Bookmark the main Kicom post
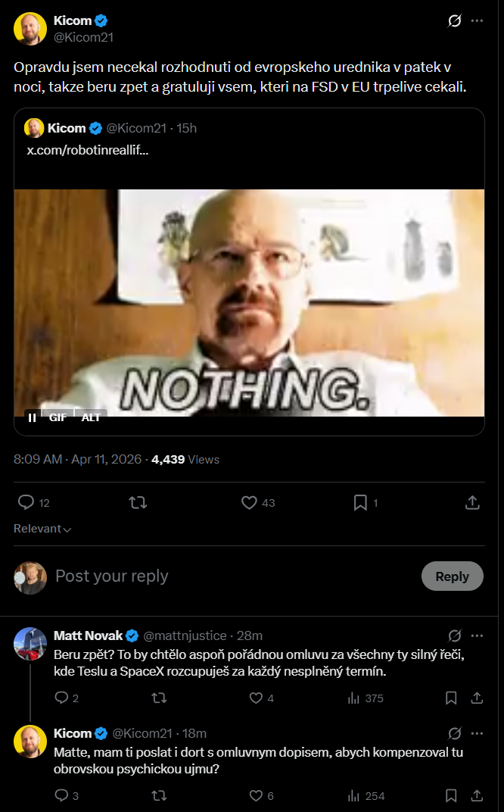 point(360,502)
